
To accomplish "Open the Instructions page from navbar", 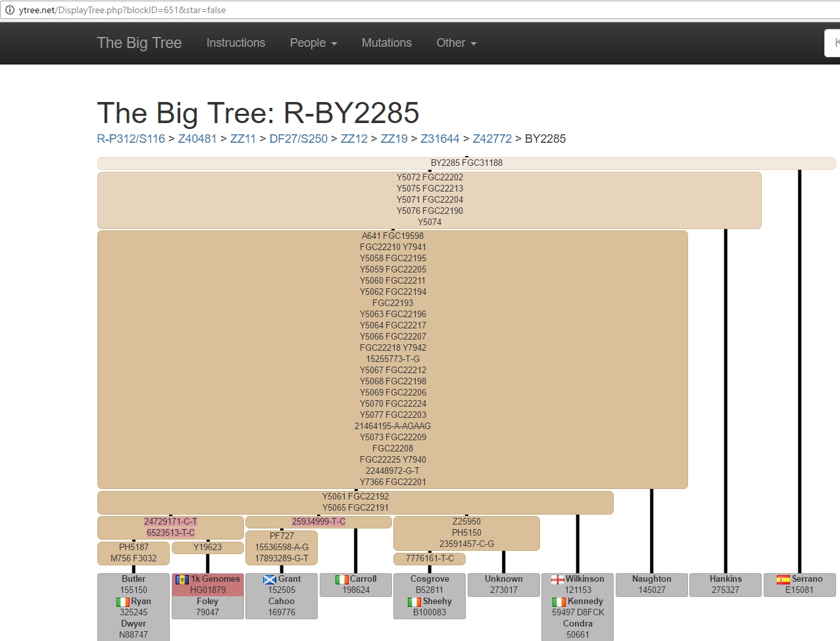I will [235, 43].
